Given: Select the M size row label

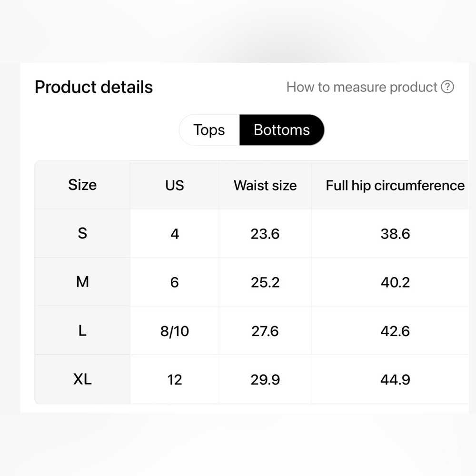Looking at the screenshot, I should pyautogui.click(x=82, y=282).
